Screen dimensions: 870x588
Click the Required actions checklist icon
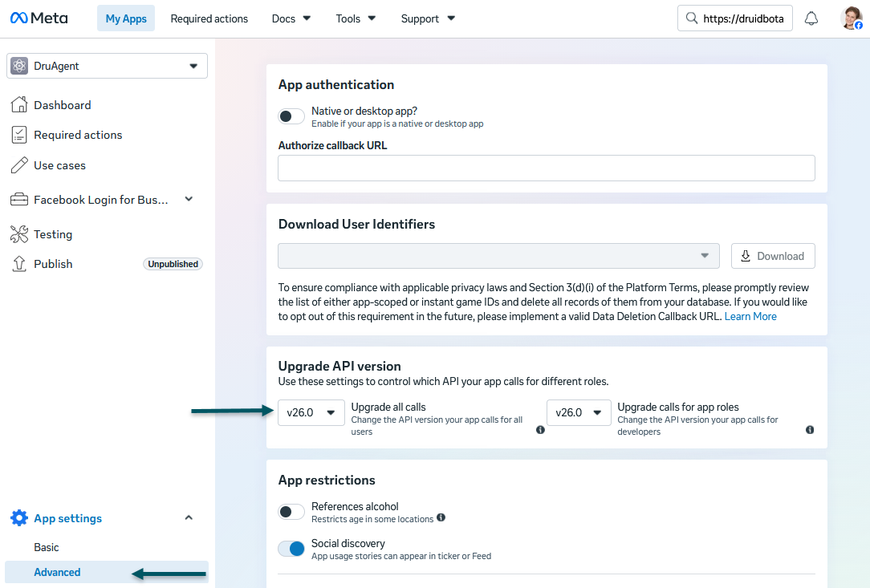19,135
